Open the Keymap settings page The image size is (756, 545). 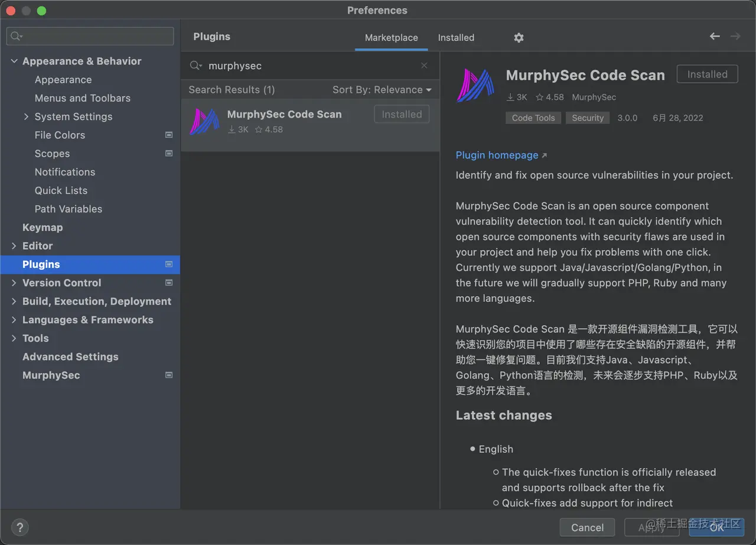click(x=43, y=228)
